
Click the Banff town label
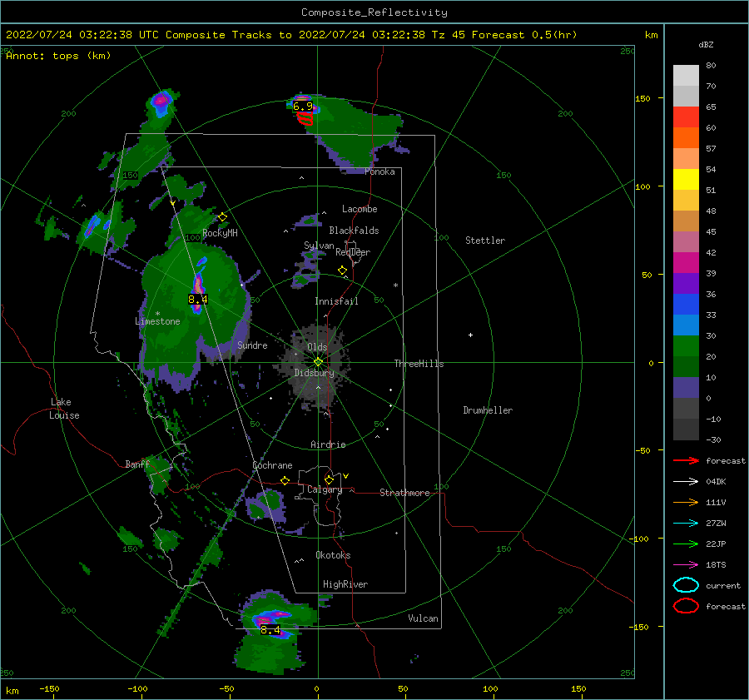(x=137, y=464)
